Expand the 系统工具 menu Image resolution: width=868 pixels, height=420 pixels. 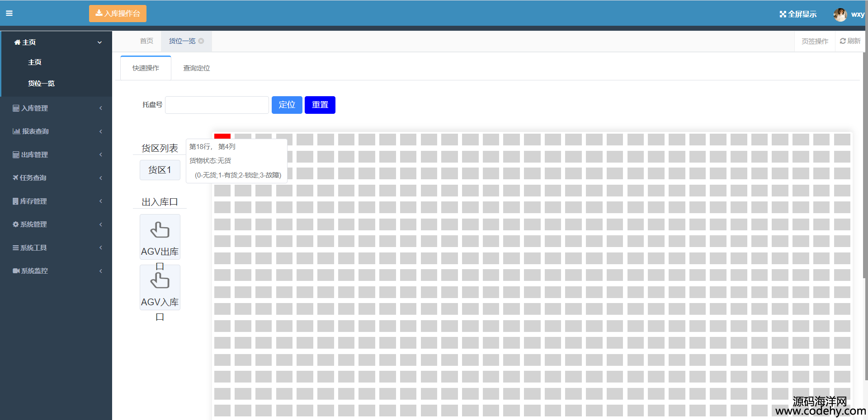click(57, 248)
